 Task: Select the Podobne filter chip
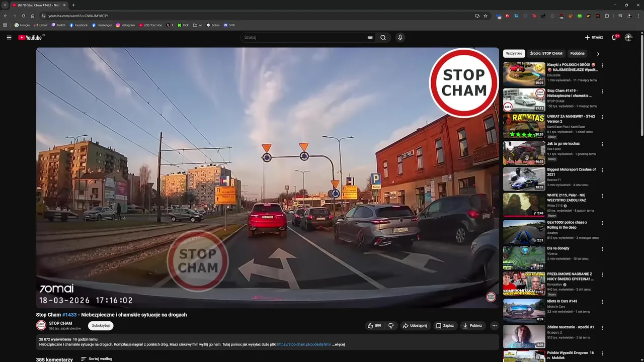pyautogui.click(x=577, y=53)
